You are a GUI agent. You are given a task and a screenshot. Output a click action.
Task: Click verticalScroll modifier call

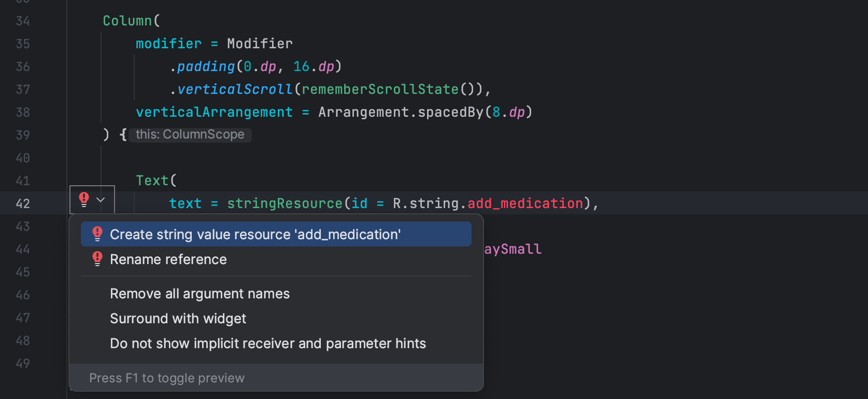(x=235, y=89)
